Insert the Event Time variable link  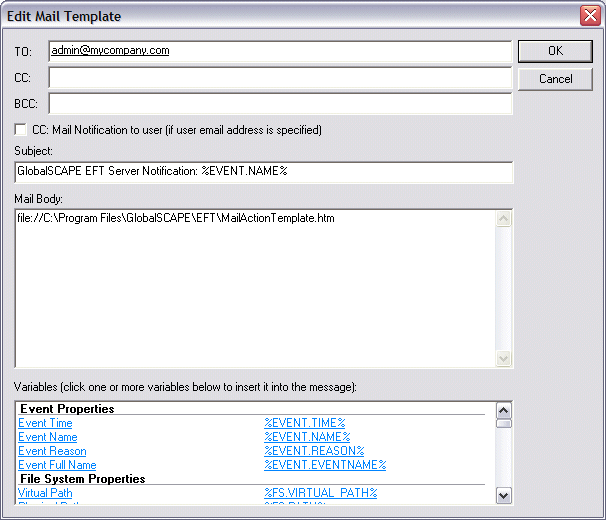[x=45, y=423]
